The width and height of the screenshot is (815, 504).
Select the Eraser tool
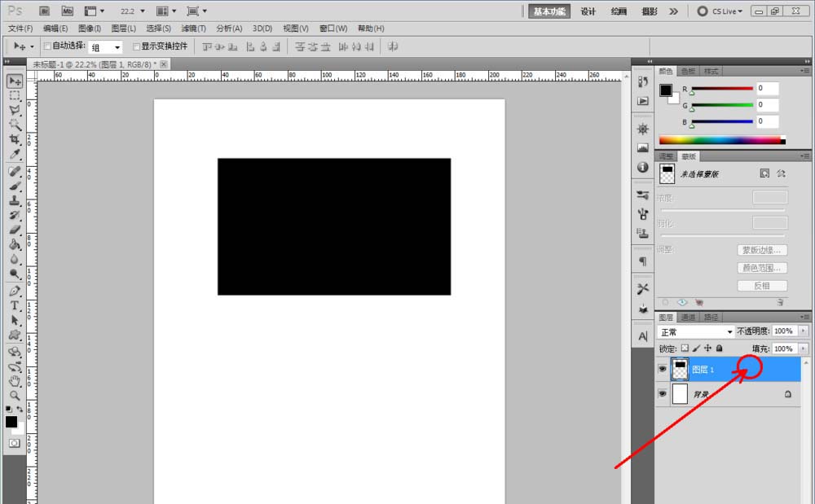(x=15, y=230)
